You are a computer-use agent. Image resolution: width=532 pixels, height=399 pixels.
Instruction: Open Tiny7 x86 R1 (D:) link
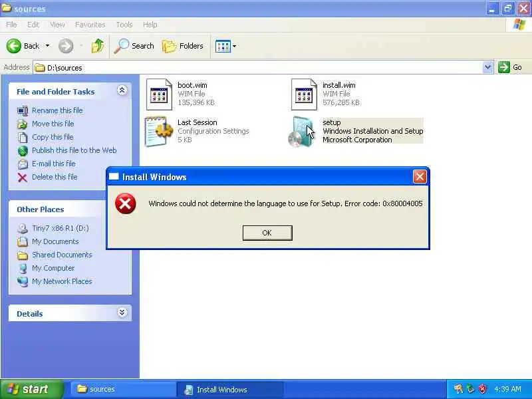tap(61, 228)
